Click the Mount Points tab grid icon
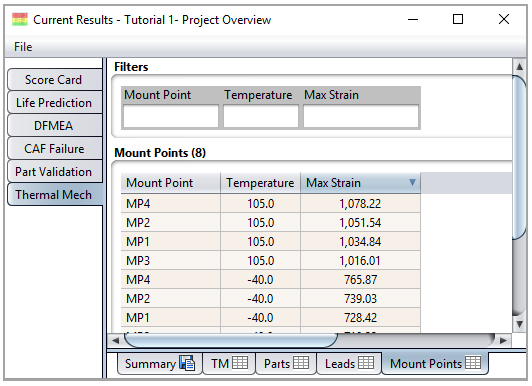Screen dimensions: 532x386 point(473,363)
